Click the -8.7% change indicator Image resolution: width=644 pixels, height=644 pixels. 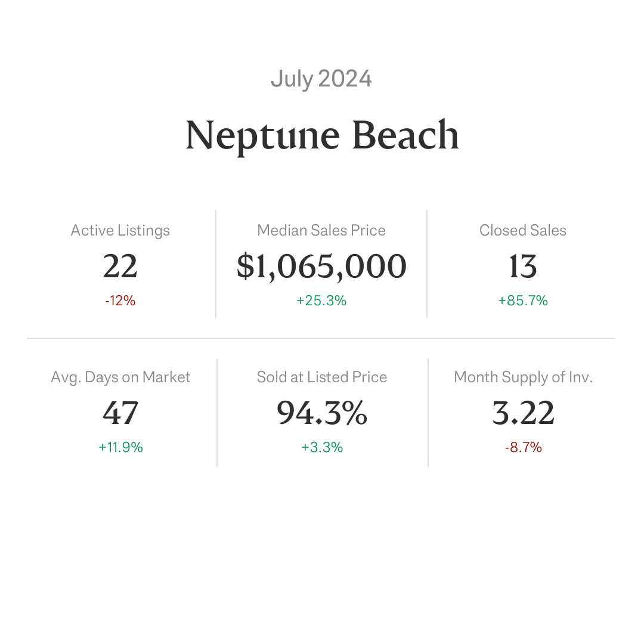point(524,447)
